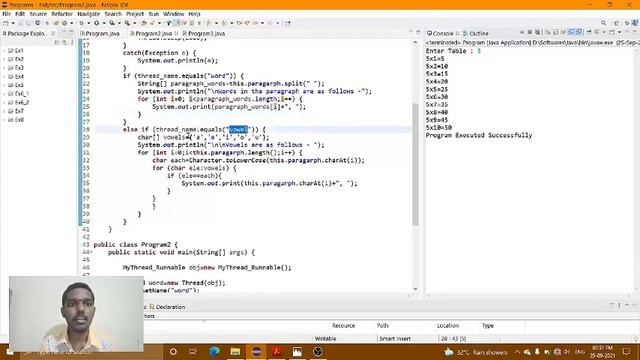Open the File menu

(6, 14)
